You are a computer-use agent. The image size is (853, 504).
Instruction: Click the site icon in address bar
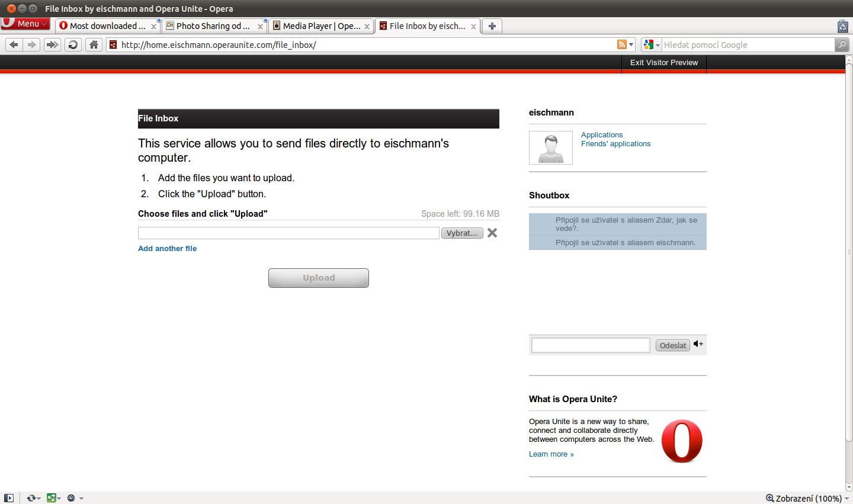point(113,44)
